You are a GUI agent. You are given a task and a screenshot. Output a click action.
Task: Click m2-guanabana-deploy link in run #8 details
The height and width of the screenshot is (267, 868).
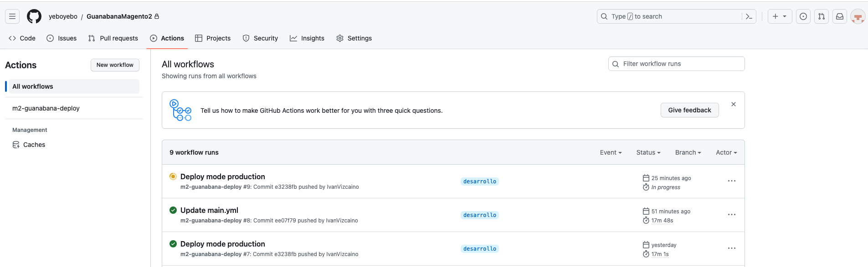(x=211, y=221)
